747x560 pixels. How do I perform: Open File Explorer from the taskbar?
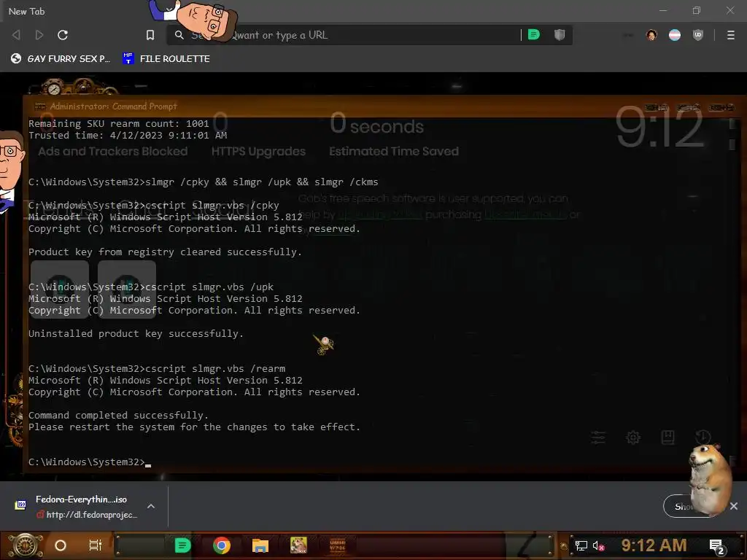point(260,545)
